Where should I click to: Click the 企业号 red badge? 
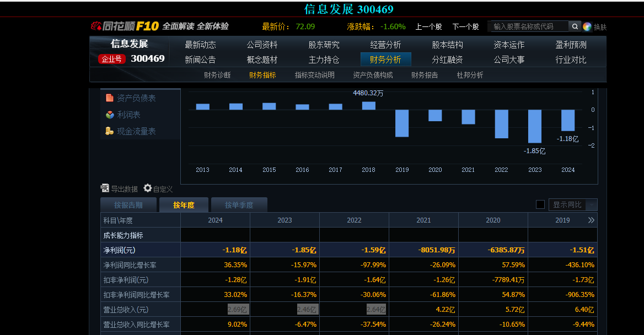tap(112, 59)
